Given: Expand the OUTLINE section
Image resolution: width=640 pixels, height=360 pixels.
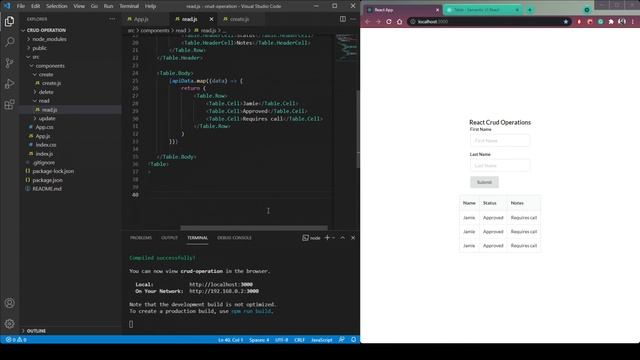Looking at the screenshot, I should 36,331.
